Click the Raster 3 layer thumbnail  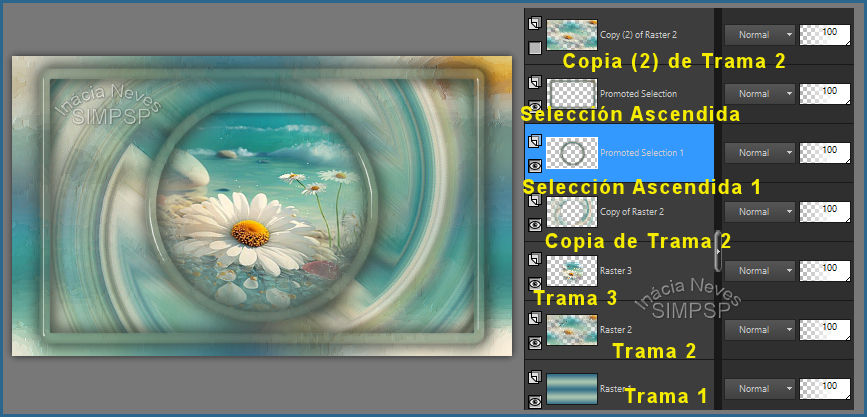point(572,271)
